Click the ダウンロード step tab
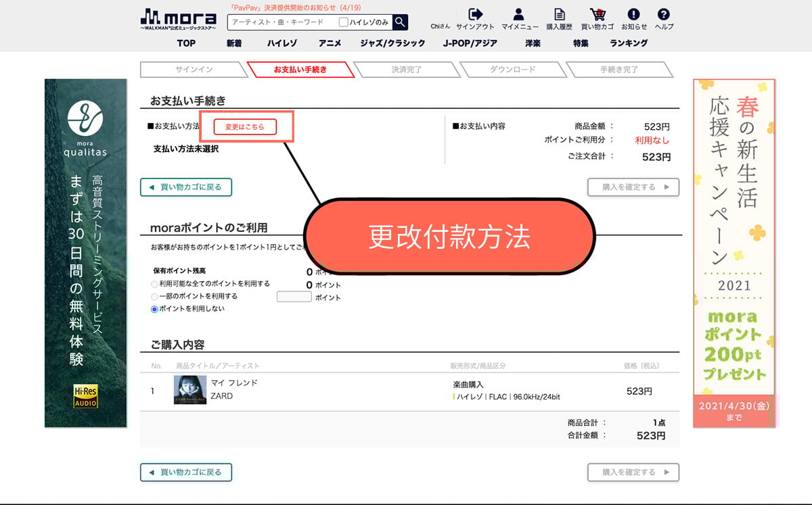The width and height of the screenshot is (812, 505). pos(513,70)
